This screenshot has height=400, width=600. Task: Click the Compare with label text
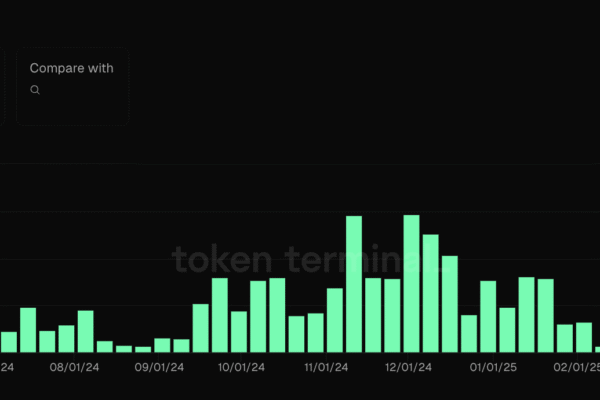71,68
